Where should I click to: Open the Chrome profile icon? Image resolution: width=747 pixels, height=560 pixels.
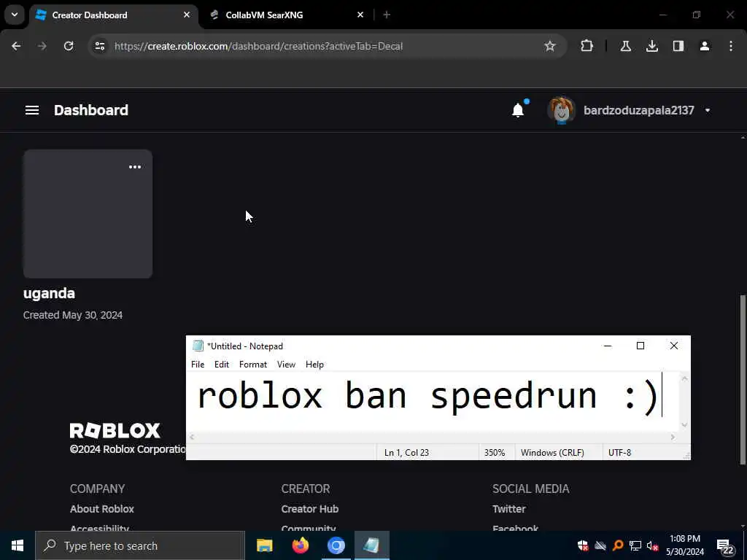705,46
